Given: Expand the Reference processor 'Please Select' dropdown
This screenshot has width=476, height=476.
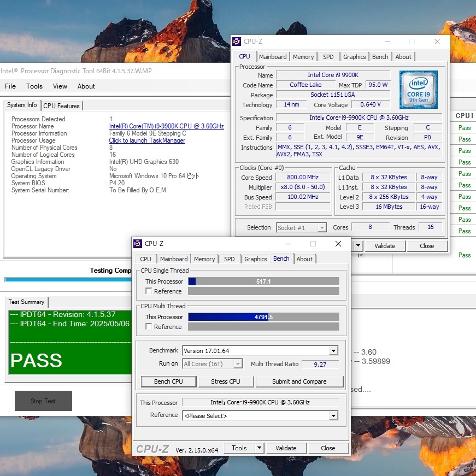Looking at the screenshot, I should coord(333,416).
